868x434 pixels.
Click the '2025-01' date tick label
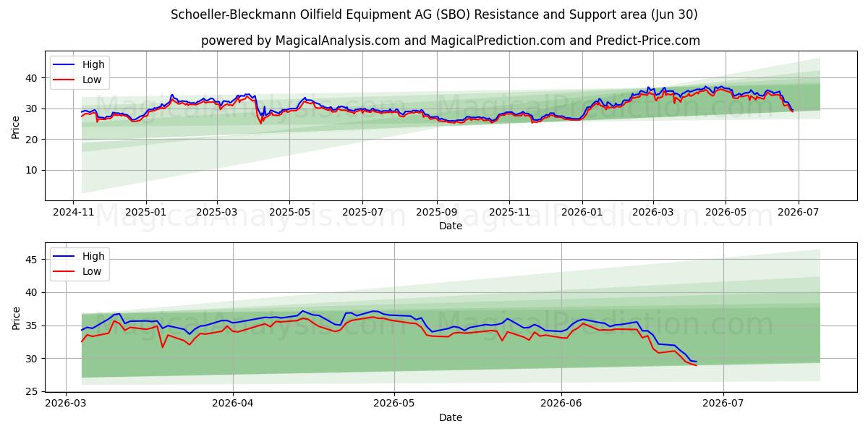click(146, 213)
